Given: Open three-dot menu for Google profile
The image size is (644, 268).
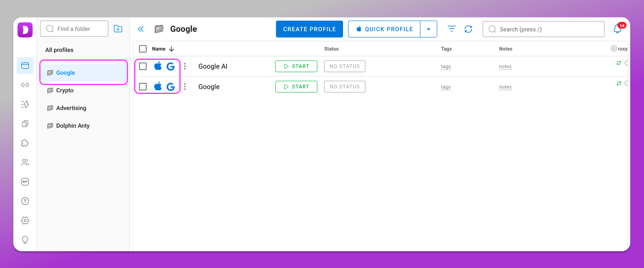Looking at the screenshot, I should click(x=185, y=87).
